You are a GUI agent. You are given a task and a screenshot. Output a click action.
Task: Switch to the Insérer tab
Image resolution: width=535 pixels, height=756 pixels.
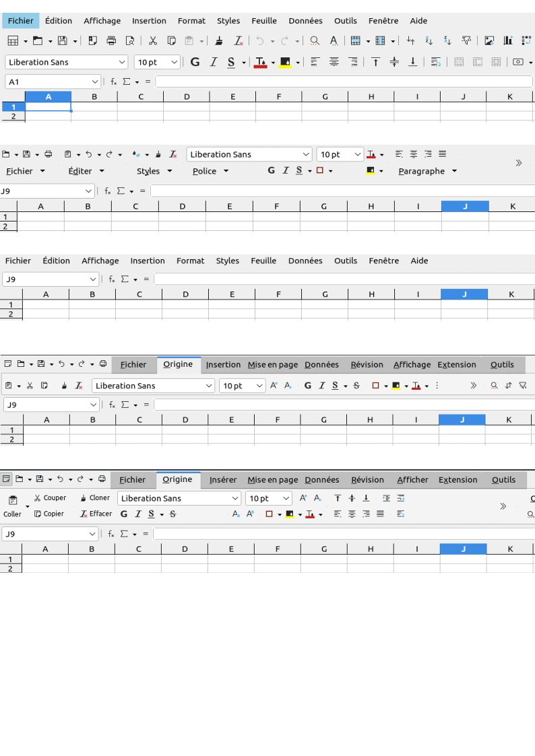click(x=223, y=480)
